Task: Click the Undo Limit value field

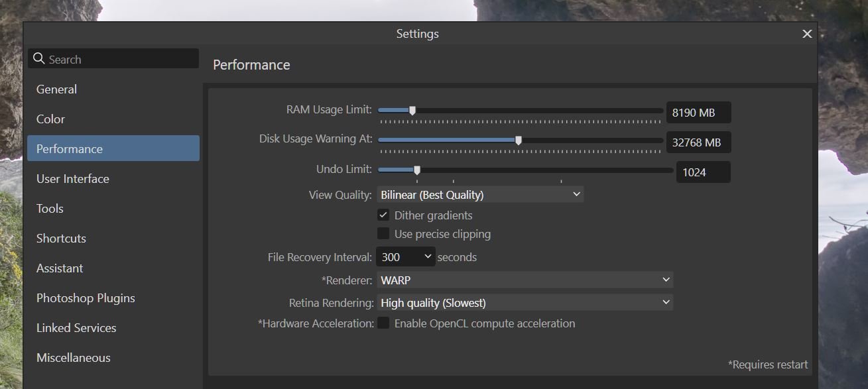Action: click(703, 172)
